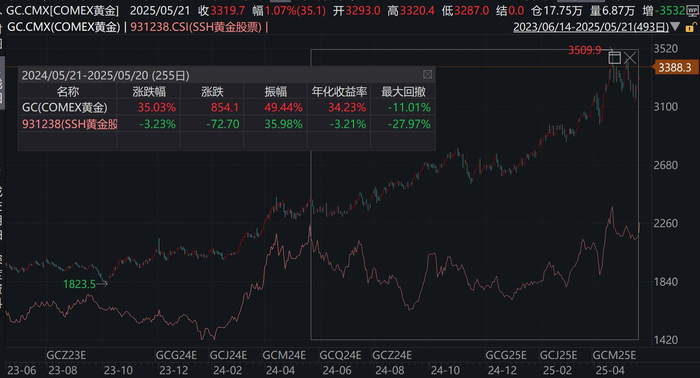Click the GCM25E contract label

(x=614, y=355)
